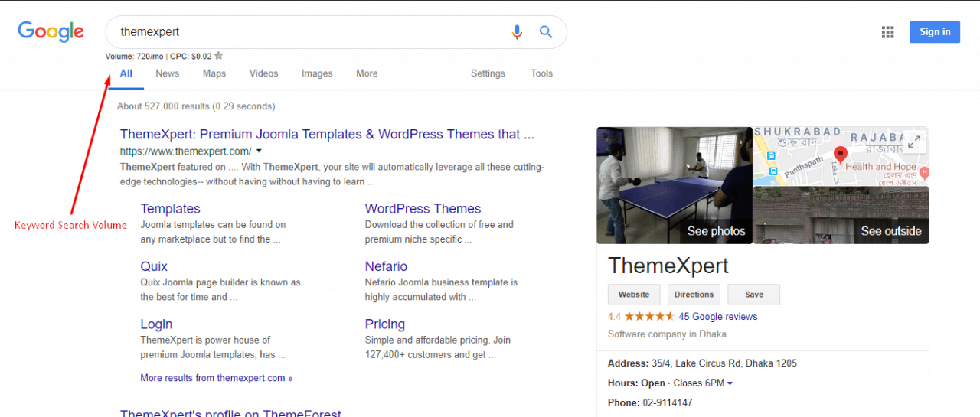980x417 pixels.
Task: Click the CPC: $0.02 text
Action: point(190,56)
